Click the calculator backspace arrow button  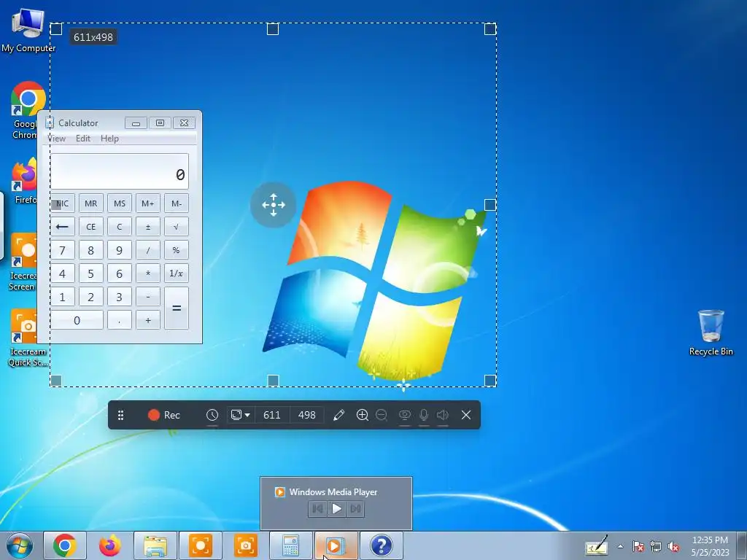click(x=63, y=227)
